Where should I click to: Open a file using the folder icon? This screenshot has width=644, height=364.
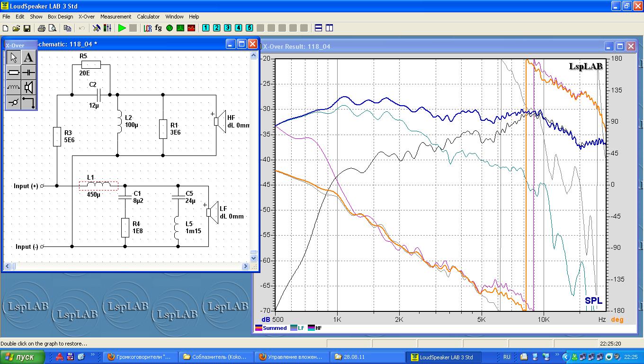pyautogui.click(x=16, y=28)
